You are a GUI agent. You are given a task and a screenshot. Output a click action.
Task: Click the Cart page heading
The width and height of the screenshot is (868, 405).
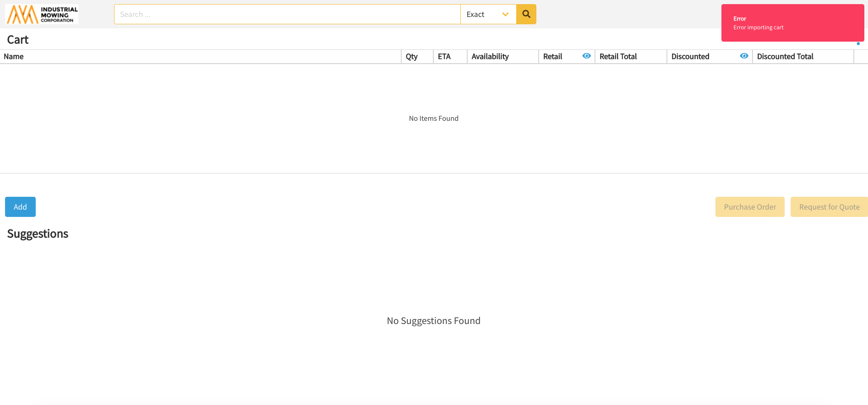pyautogui.click(x=18, y=40)
